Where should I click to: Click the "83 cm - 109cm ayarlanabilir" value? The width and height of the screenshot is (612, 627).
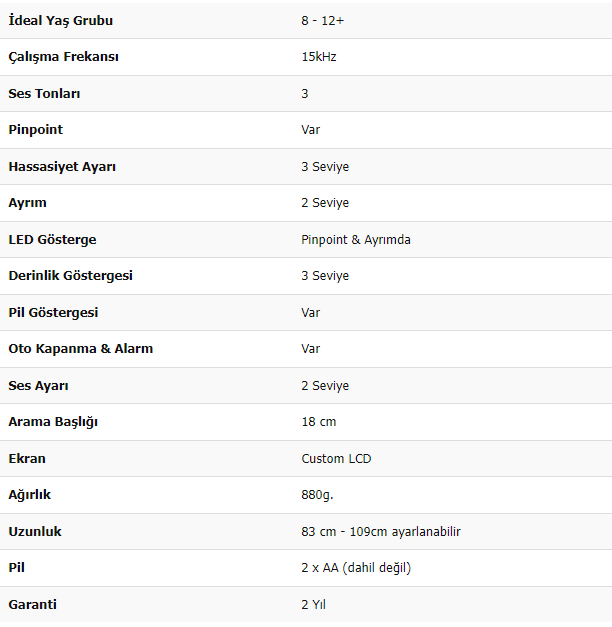coord(381,531)
